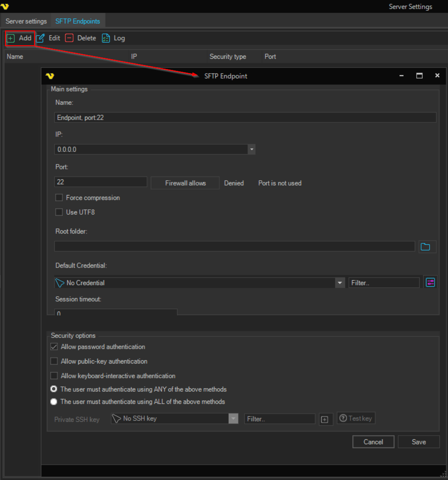Image resolution: width=448 pixels, height=480 pixels.
Task: Open credential manager icon beside Filter
Action: point(430,282)
